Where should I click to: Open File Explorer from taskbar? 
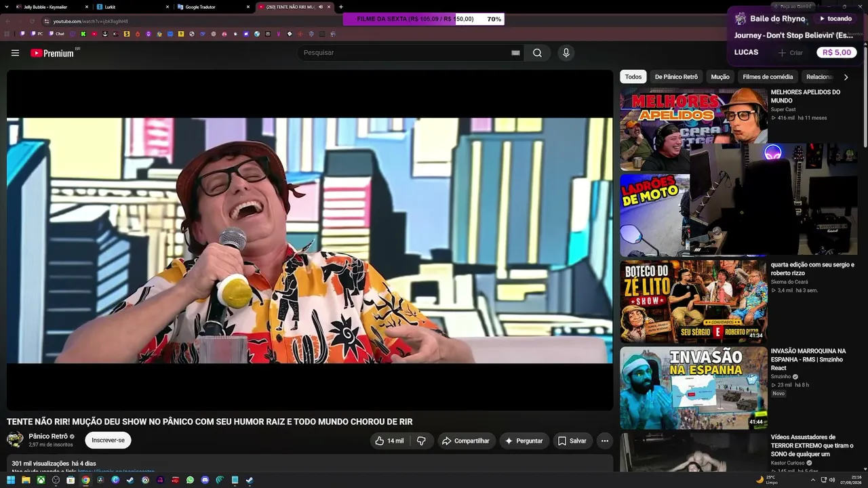click(26, 480)
